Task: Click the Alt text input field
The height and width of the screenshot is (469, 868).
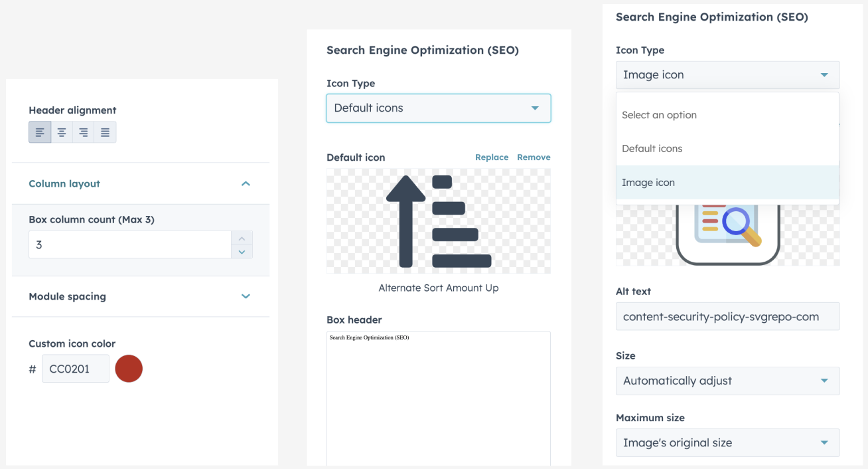Action: click(x=727, y=317)
